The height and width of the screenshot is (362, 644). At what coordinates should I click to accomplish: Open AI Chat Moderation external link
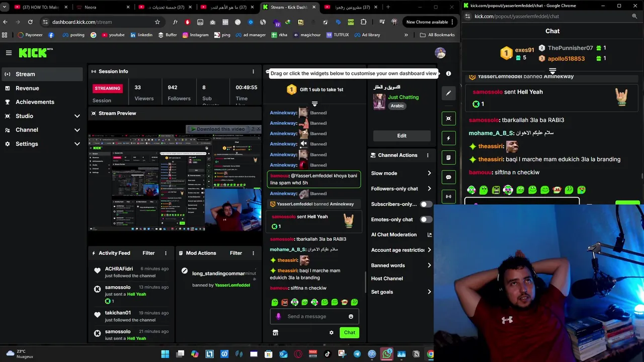(429, 235)
